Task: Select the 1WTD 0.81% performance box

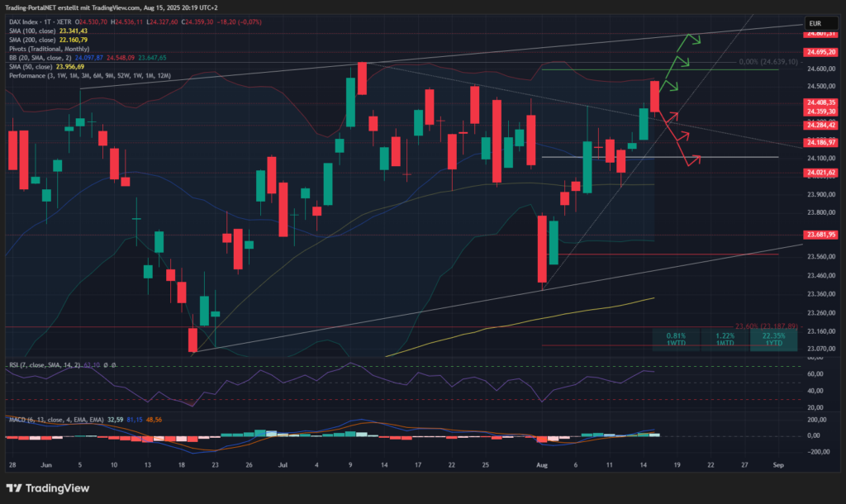Action: 676,340
